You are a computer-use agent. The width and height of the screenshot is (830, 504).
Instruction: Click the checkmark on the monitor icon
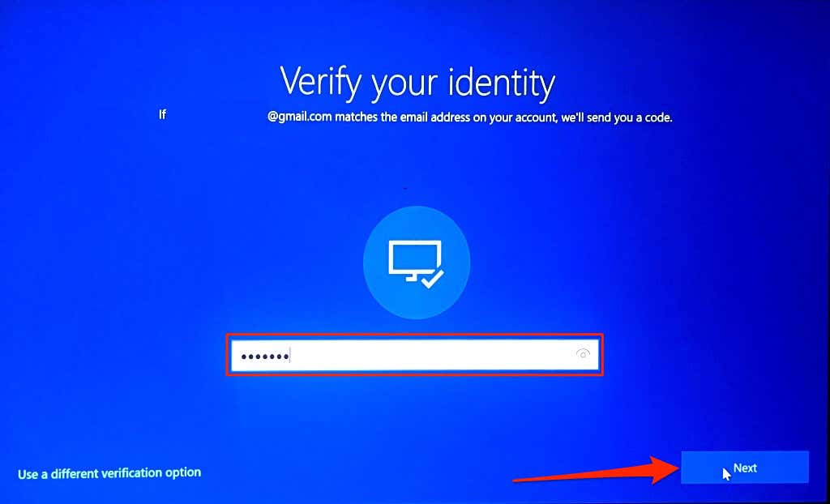click(x=433, y=279)
